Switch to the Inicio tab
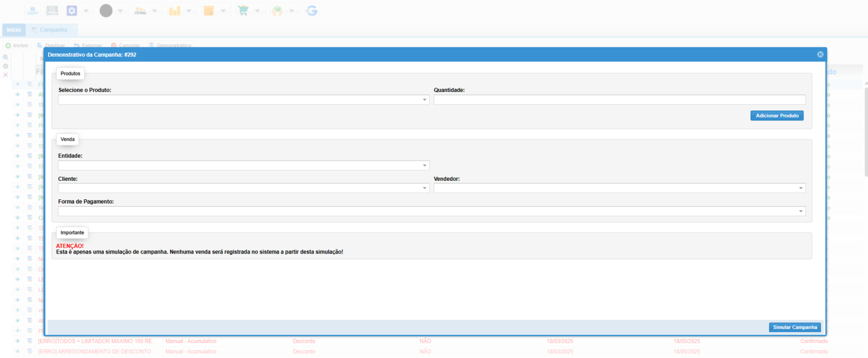This screenshot has width=868, height=358. (14, 30)
